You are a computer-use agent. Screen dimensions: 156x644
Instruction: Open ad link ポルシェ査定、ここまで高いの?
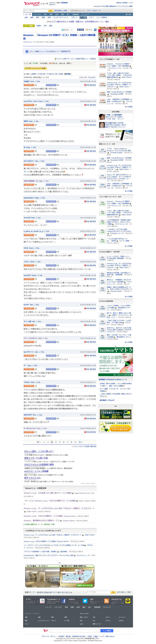[x=39, y=451]
